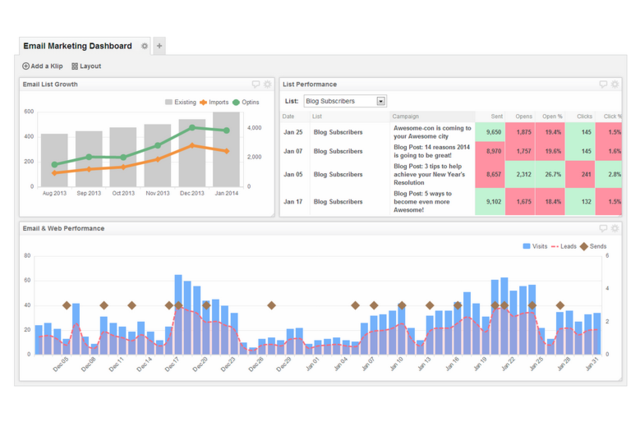The height and width of the screenshot is (426, 640).
Task: Add a new dashboard tab with the plus icon
Action: click(159, 46)
